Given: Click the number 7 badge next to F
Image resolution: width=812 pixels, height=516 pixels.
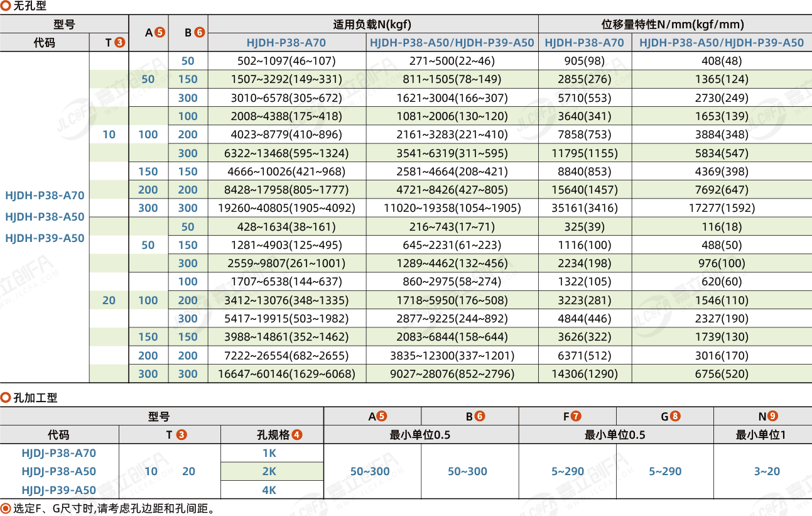Looking at the screenshot, I should click(576, 416).
